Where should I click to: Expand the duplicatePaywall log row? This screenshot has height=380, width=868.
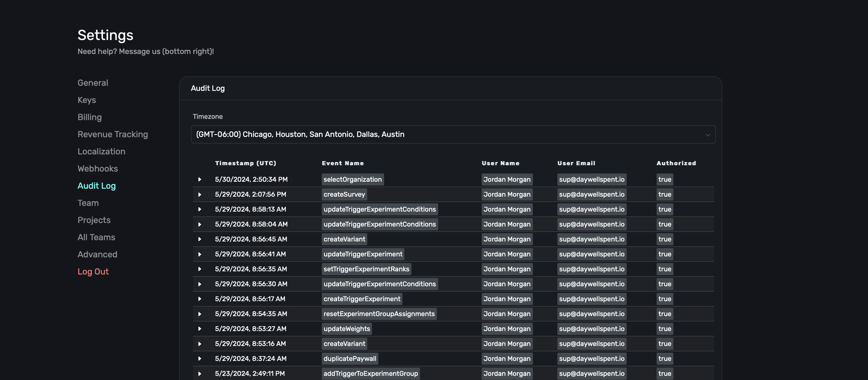click(x=199, y=358)
